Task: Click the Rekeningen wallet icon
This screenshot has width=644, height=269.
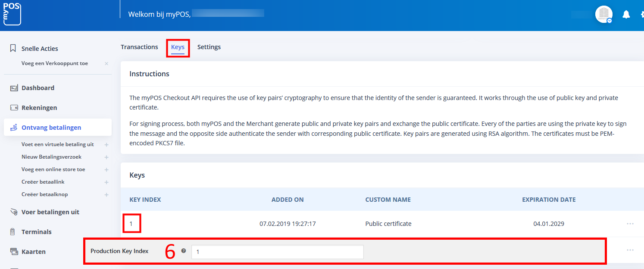Action: click(14, 108)
